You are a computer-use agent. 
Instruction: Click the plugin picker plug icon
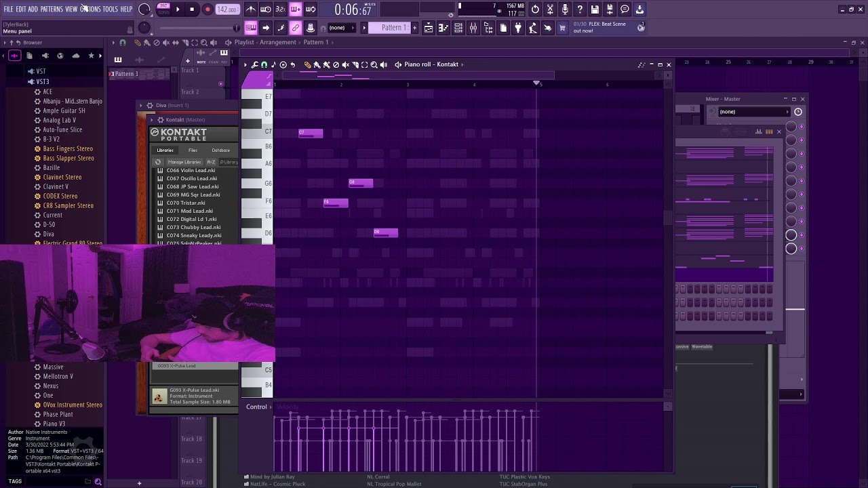[518, 28]
